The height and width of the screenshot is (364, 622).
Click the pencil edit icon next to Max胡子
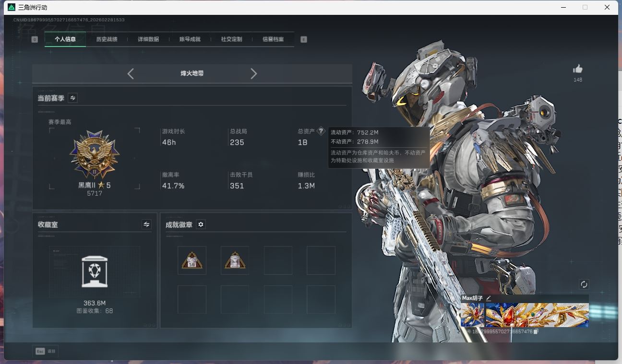coord(488,298)
